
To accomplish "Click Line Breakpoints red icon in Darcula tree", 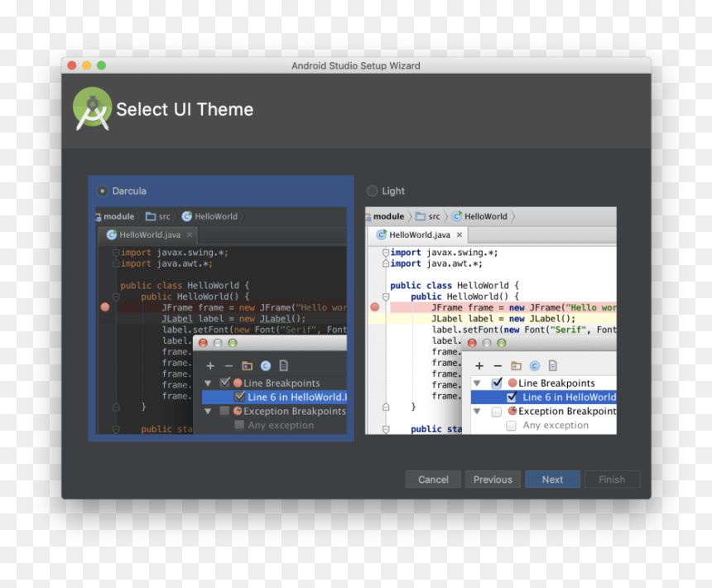I will pos(238,383).
